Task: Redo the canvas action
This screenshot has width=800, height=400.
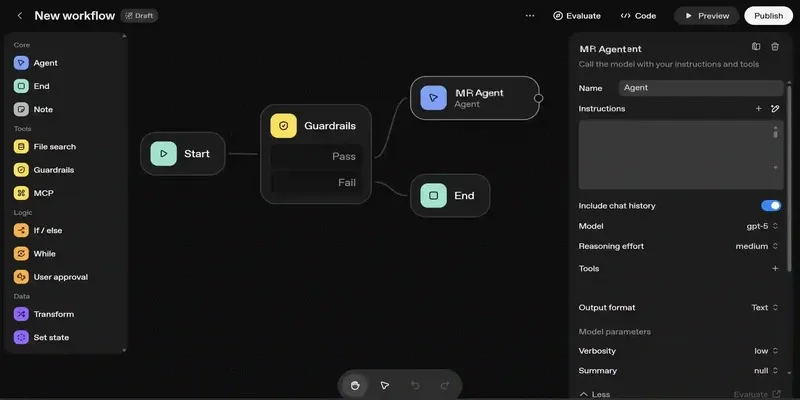Action: coord(445,385)
